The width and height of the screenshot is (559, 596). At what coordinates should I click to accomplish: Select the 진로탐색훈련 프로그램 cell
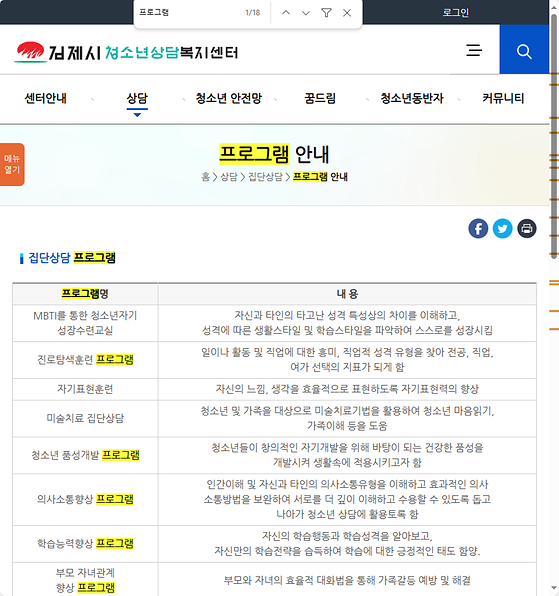click(x=85, y=360)
